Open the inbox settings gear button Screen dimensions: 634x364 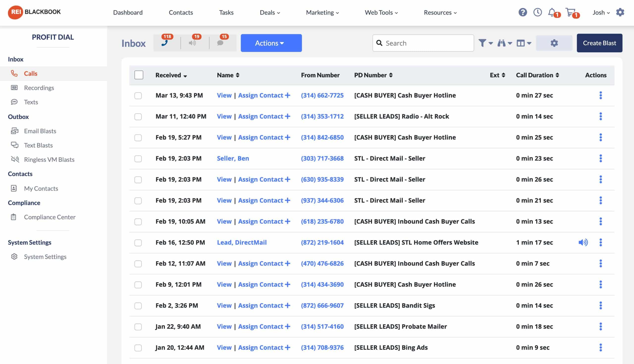[x=554, y=43]
